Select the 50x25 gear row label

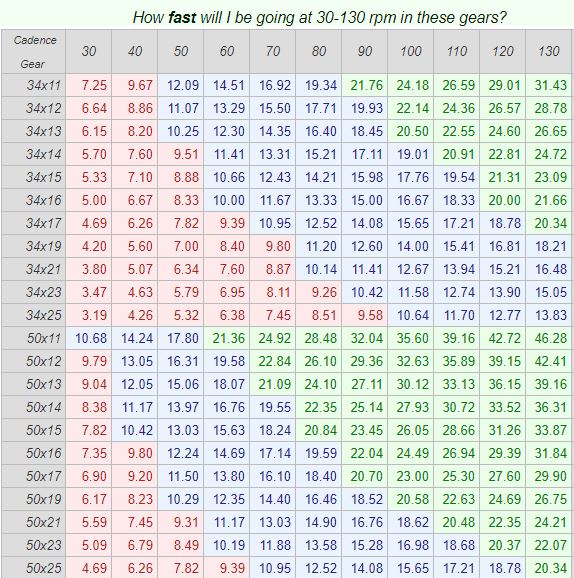click(34, 568)
